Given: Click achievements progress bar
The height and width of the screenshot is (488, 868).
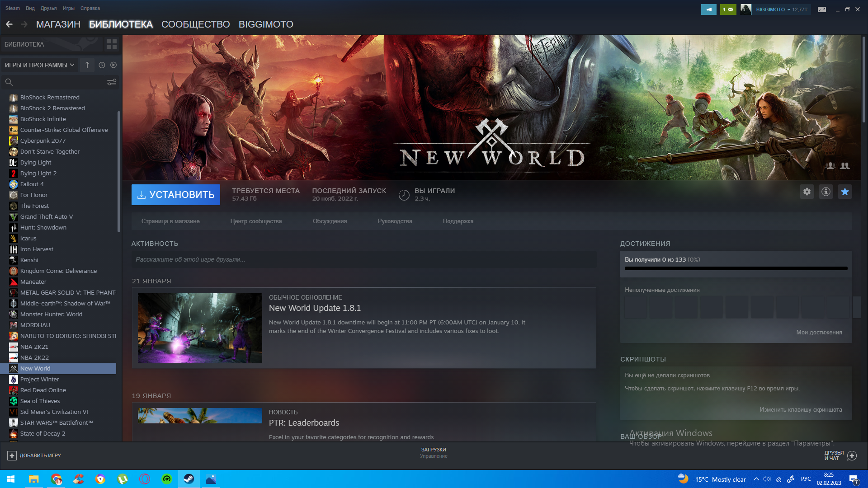Looking at the screenshot, I should pyautogui.click(x=736, y=268).
